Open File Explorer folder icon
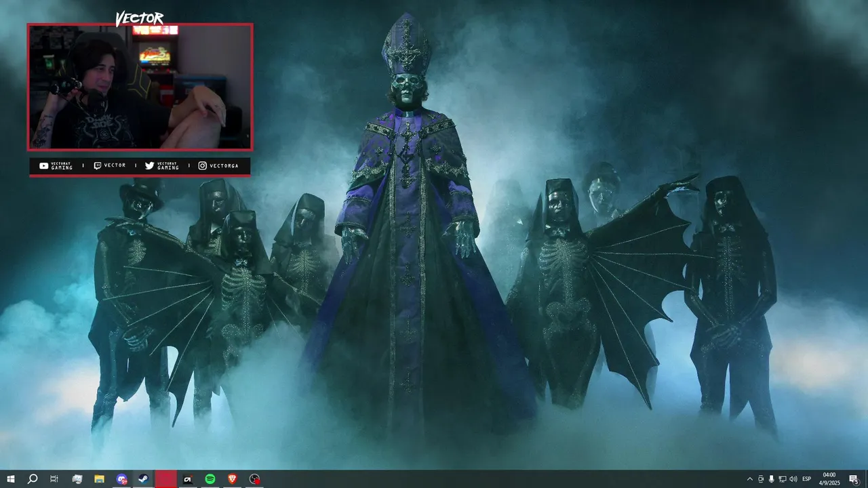Screen dimensions: 868x488 (99, 479)
